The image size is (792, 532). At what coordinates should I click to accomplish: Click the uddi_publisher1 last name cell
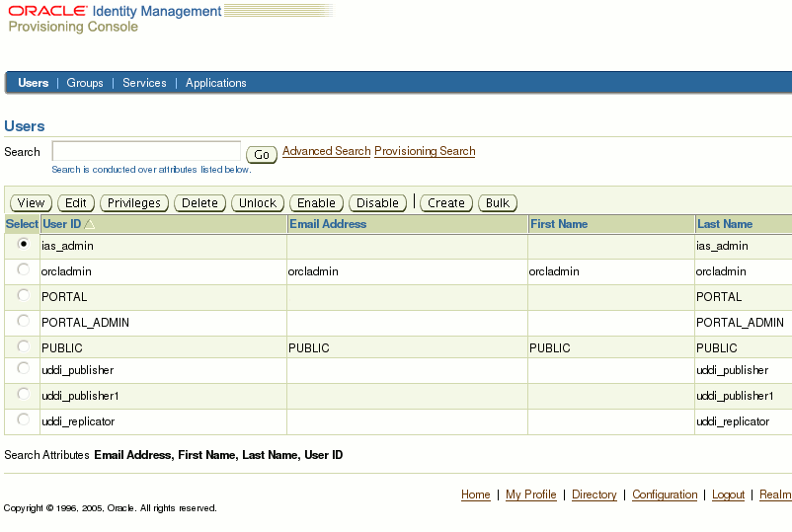(x=744, y=396)
